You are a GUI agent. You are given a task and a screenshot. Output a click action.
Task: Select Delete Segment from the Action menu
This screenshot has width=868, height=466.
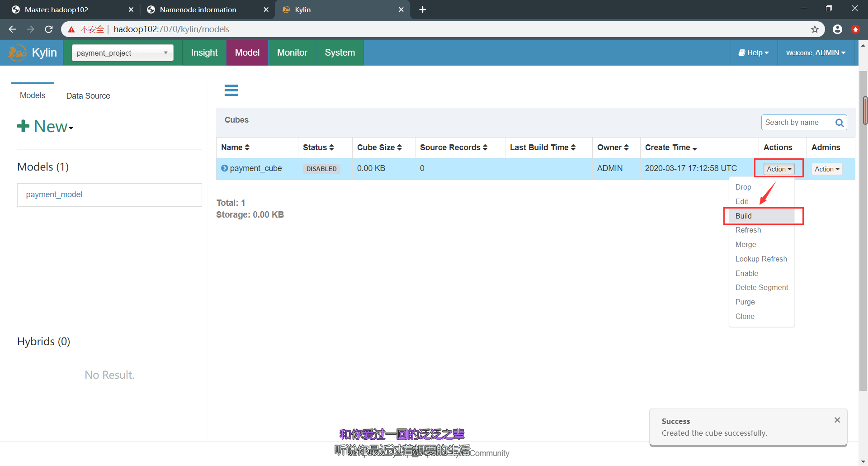pos(761,287)
